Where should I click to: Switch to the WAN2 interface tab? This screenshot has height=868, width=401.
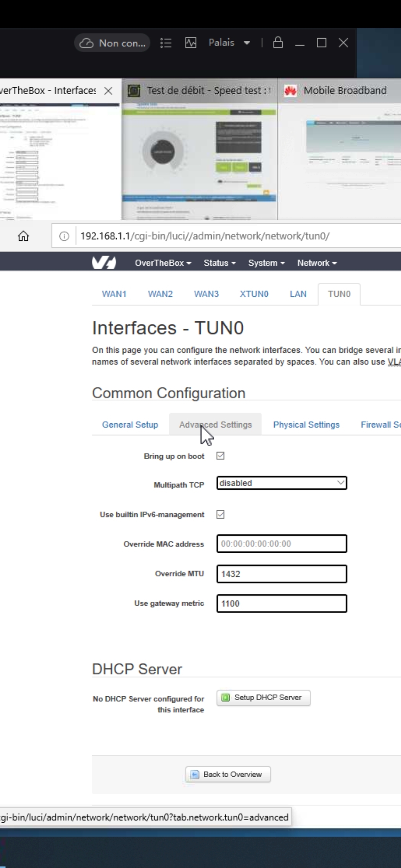(160, 294)
